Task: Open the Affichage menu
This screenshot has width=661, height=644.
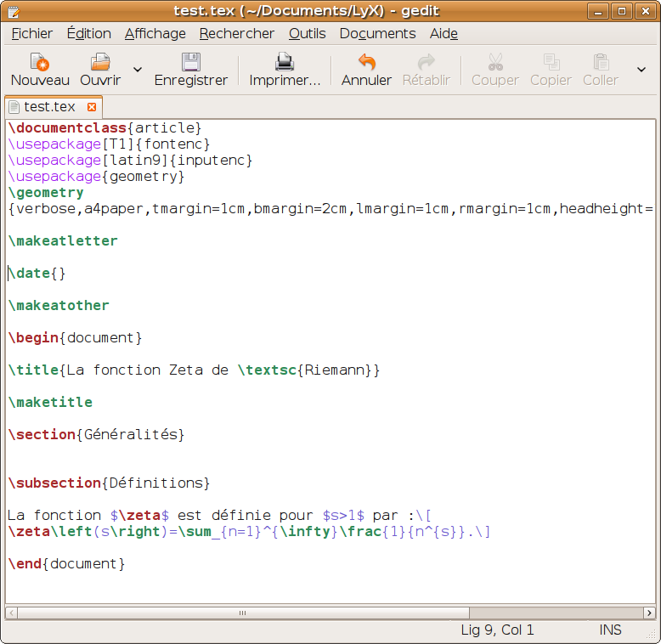Action: coord(155,33)
